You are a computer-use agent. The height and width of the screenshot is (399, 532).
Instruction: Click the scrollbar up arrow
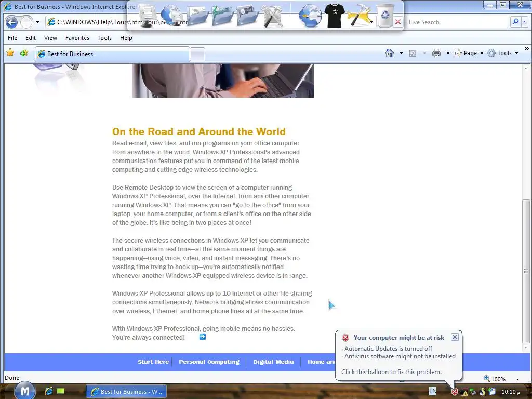[526, 68]
